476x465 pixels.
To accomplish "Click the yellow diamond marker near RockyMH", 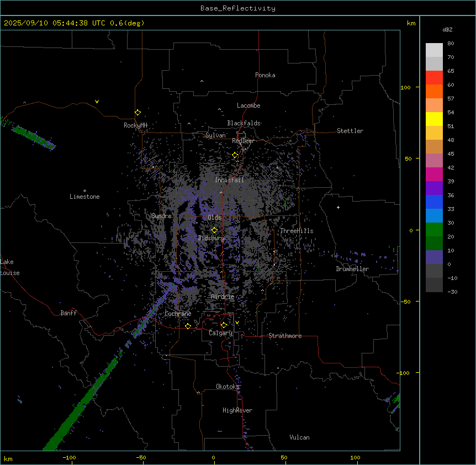I will [138, 113].
